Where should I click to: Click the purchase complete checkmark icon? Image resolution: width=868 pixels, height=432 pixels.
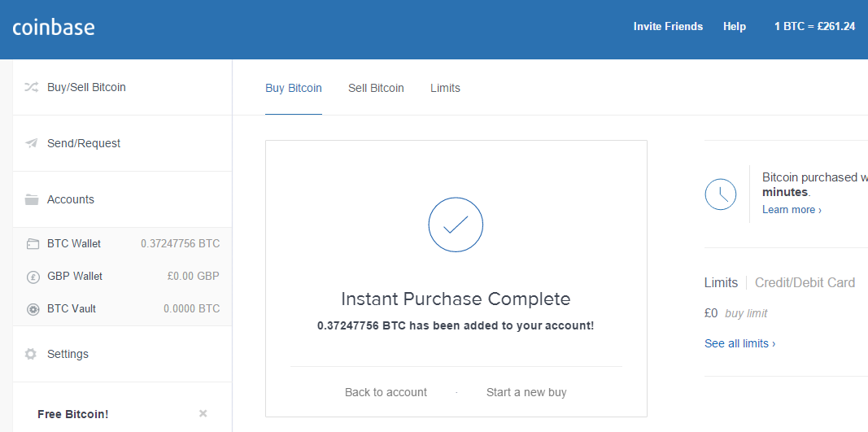click(456, 224)
